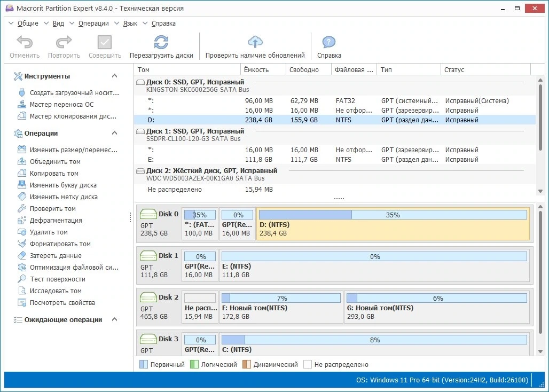Open Оптимизация файловой системы icon

[x=22, y=267]
